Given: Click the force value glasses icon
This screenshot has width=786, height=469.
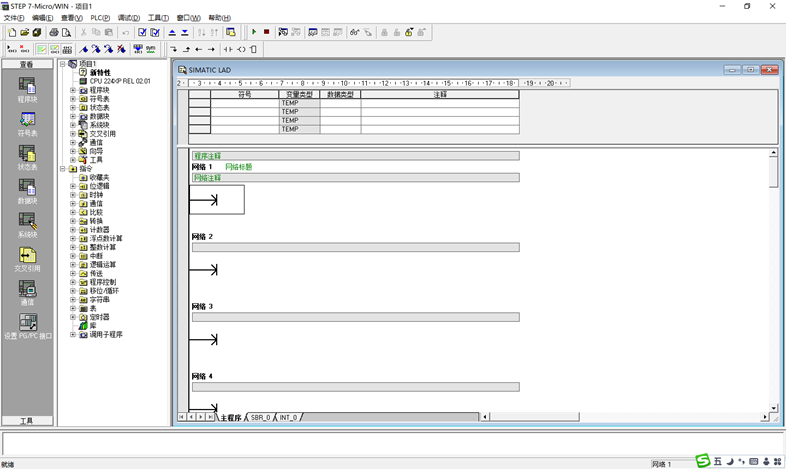Looking at the screenshot, I should coord(355,32).
